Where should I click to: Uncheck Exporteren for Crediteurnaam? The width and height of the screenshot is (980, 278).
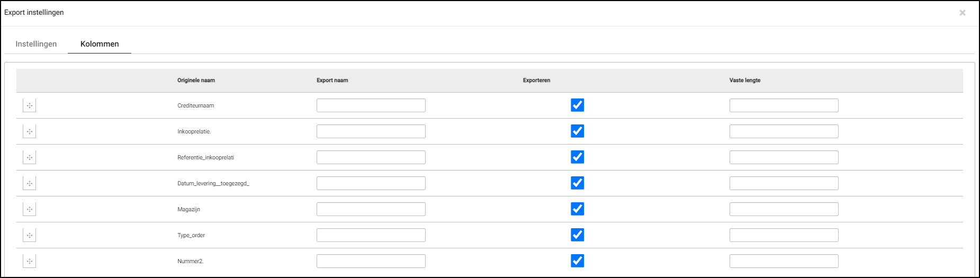(x=577, y=105)
